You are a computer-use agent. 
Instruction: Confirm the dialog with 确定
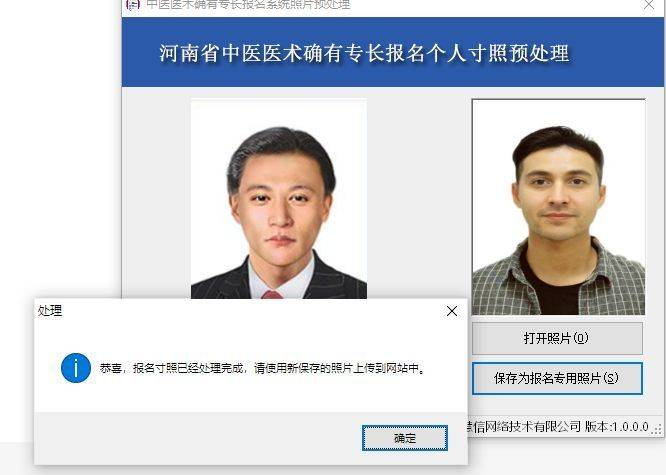(405, 438)
